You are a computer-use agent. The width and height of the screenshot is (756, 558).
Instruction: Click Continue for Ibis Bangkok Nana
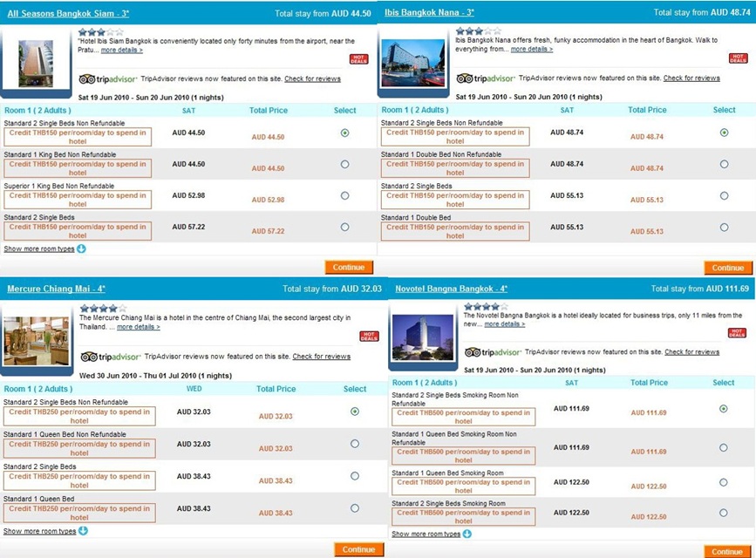coord(728,268)
